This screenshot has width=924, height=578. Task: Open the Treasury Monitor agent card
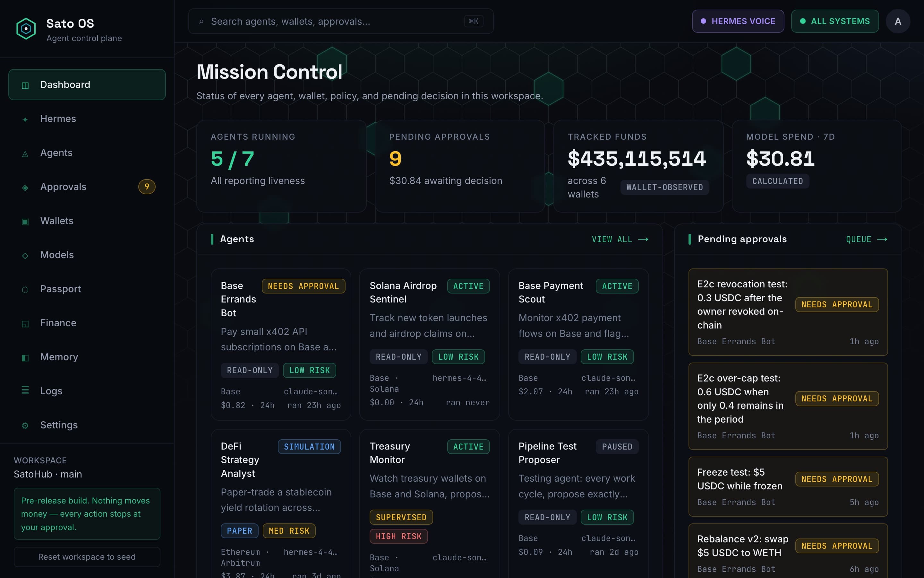[x=430, y=504]
